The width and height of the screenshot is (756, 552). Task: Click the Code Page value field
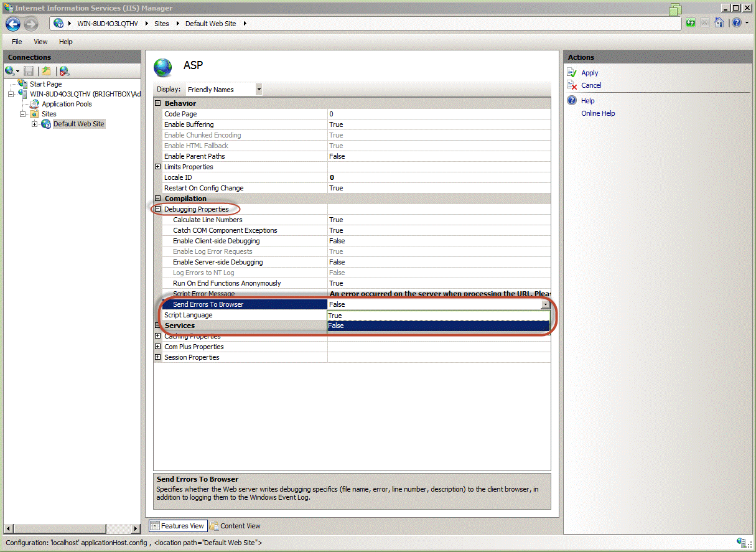pos(439,114)
